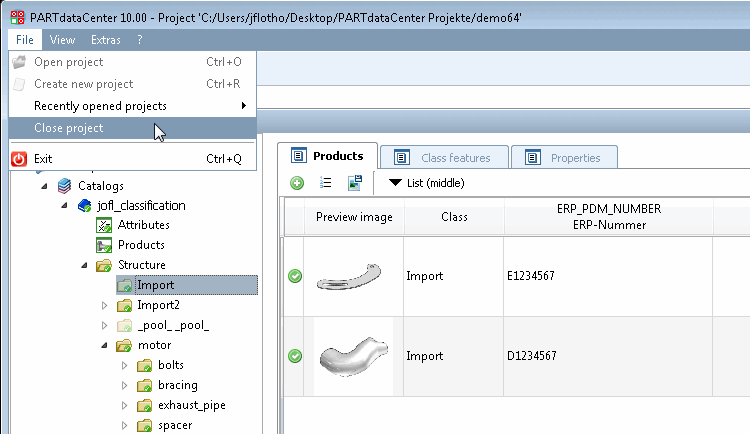Expand the exhaust_pipe folder
The width and height of the screenshot is (750, 434).
tap(124, 405)
